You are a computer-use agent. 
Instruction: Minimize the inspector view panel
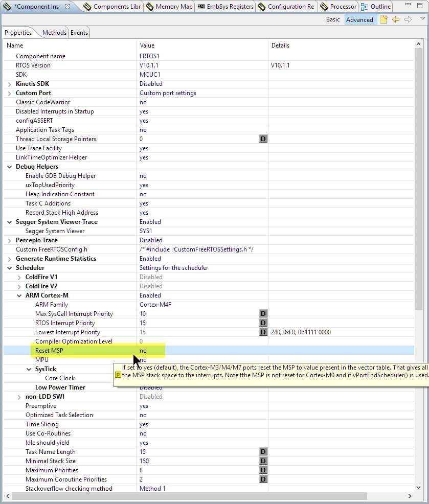click(408, 5)
